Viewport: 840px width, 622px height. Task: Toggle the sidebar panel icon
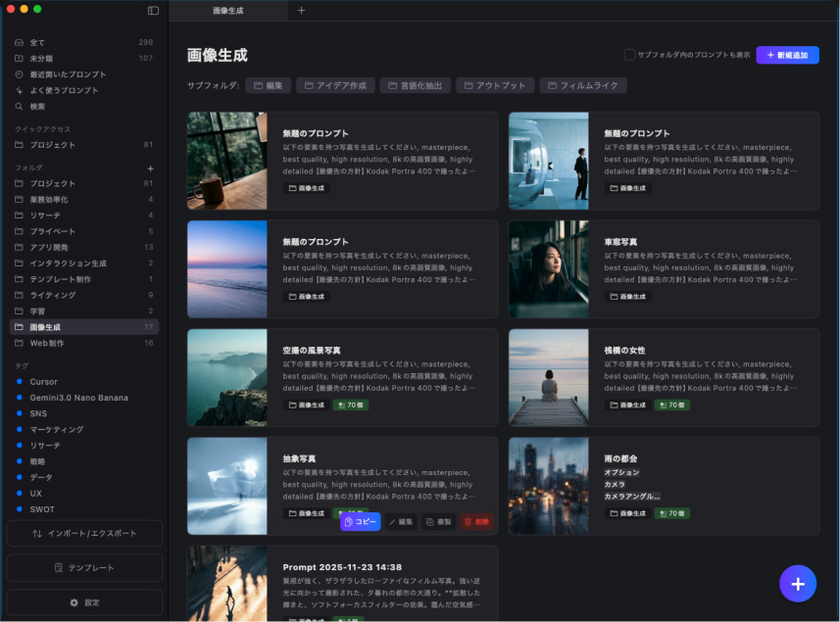click(x=153, y=11)
